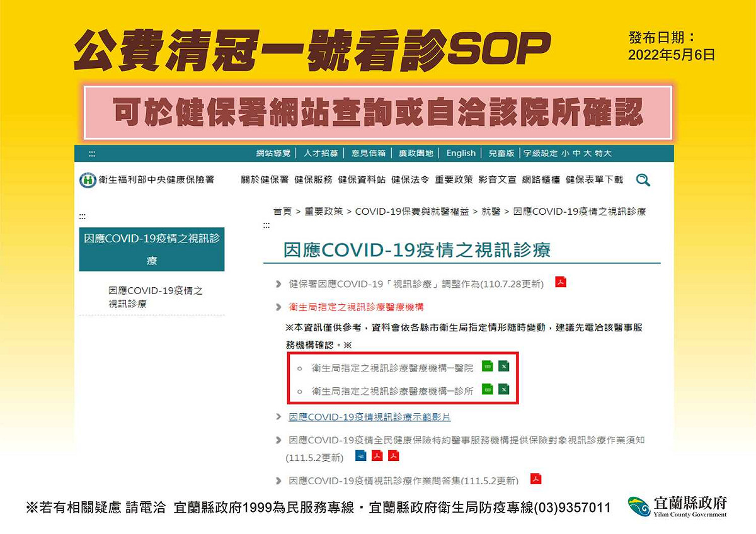756x534 pixels.
Task: Expand chevron before 健保署因應COVID-19「視訊診療」調整作為
Action: [x=278, y=285]
